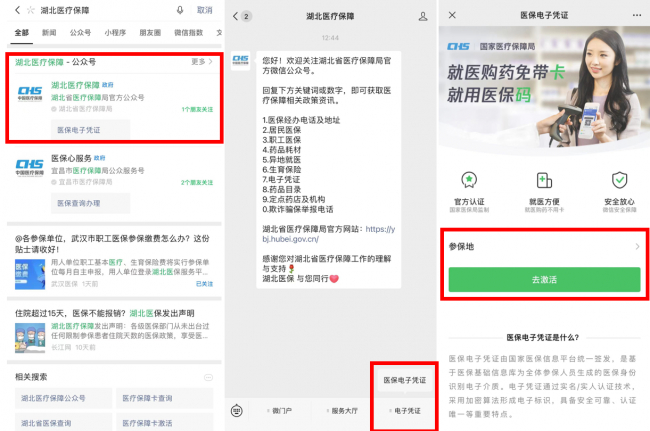The image size is (650, 431).
Task: Tap the 2个朋友关注 text
Action: pos(197,182)
